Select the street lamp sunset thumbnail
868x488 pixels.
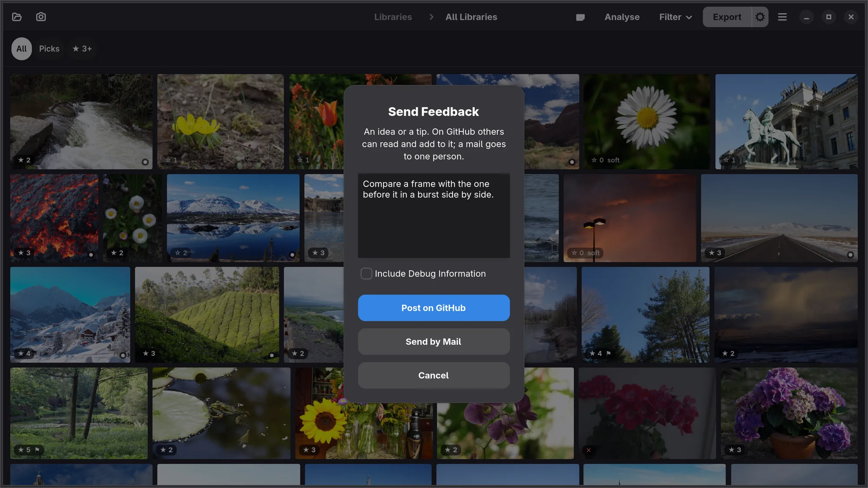coord(630,218)
